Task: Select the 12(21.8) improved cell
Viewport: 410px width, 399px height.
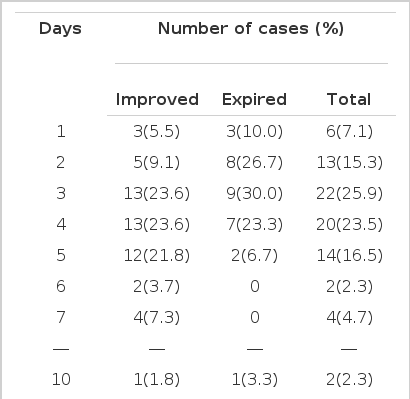Action: [157, 255]
